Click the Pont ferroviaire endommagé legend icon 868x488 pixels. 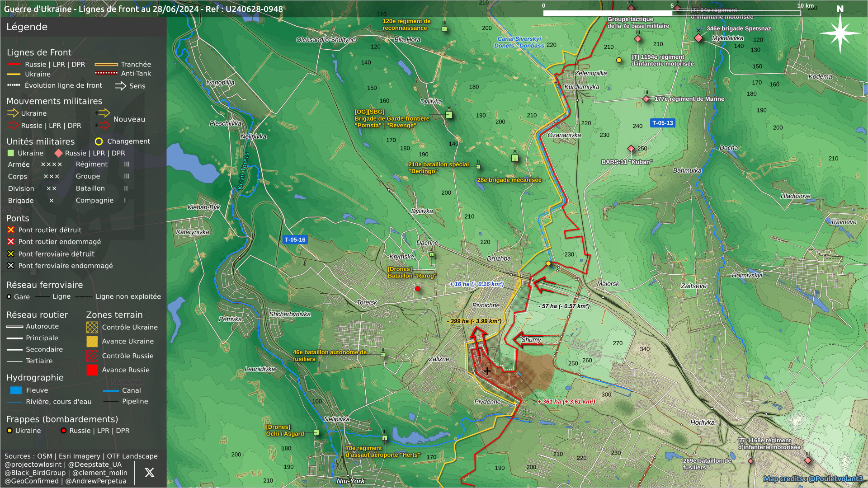(11, 266)
